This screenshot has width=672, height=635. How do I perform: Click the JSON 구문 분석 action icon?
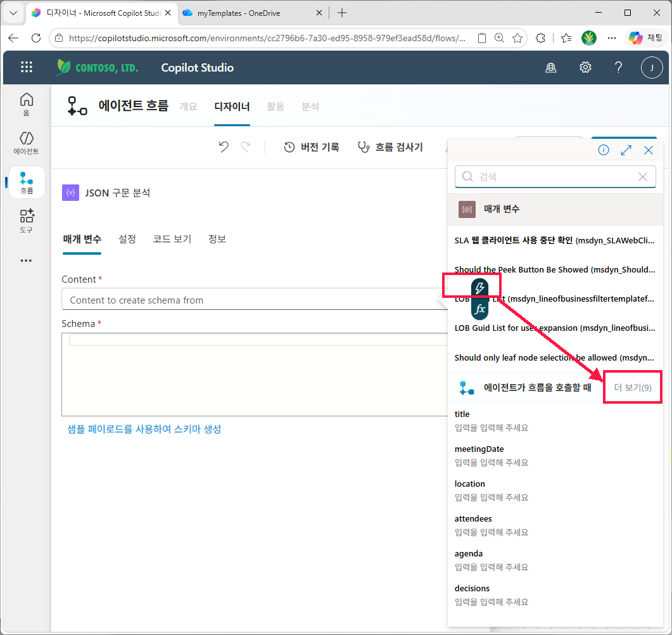70,193
